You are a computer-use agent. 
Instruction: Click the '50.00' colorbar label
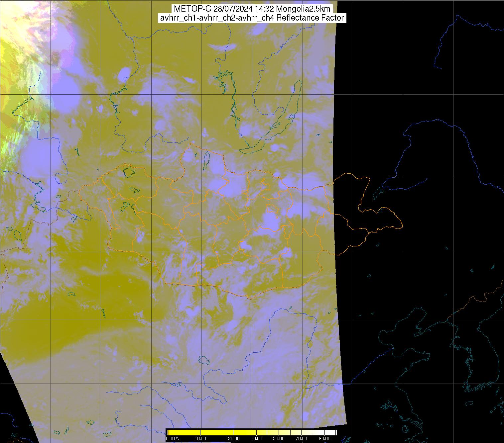pos(279,439)
